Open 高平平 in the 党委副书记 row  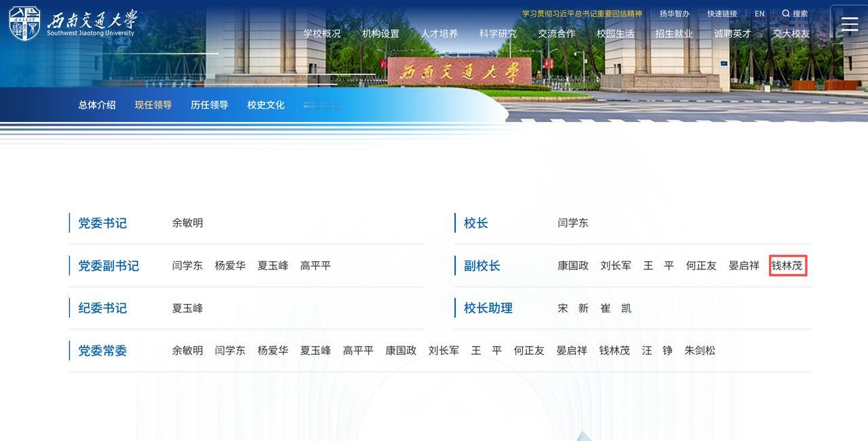[315, 265]
